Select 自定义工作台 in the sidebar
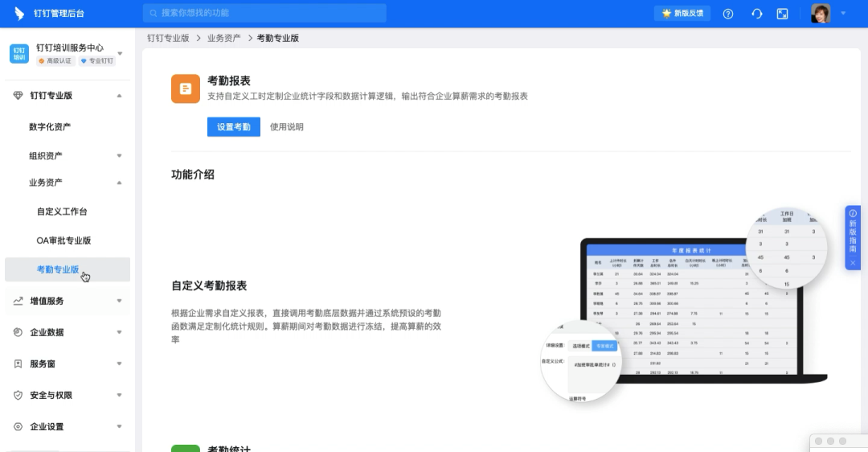This screenshot has height=452, width=868. (x=62, y=212)
